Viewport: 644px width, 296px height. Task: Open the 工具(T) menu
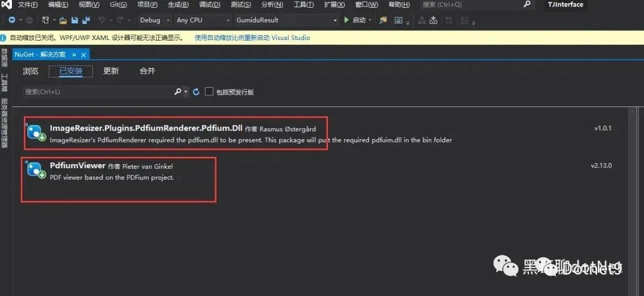coord(304,5)
